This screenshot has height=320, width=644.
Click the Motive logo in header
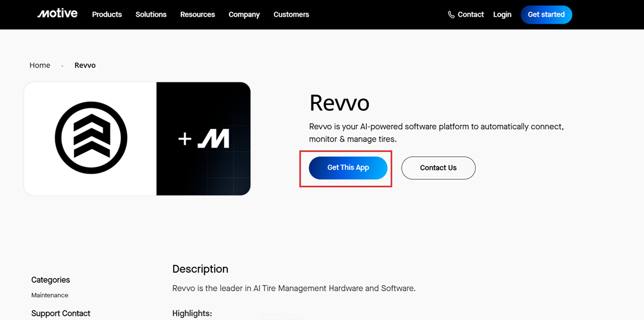click(x=57, y=14)
